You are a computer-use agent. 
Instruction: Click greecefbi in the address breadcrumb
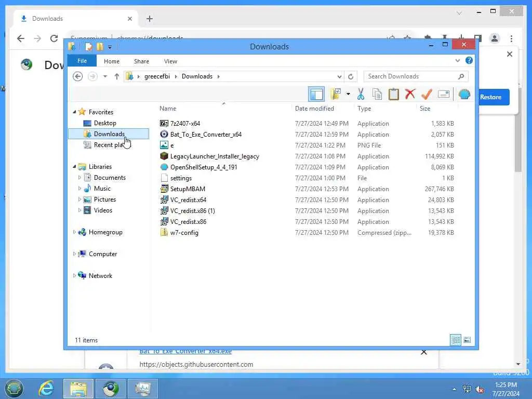pyautogui.click(x=157, y=76)
